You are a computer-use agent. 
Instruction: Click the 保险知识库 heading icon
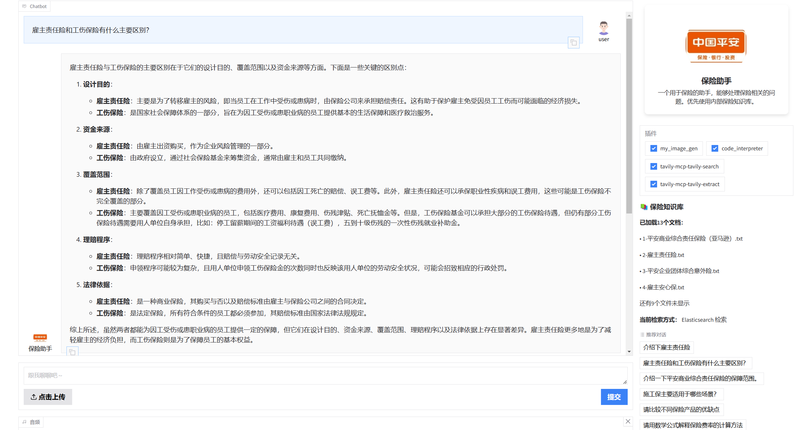pos(643,207)
